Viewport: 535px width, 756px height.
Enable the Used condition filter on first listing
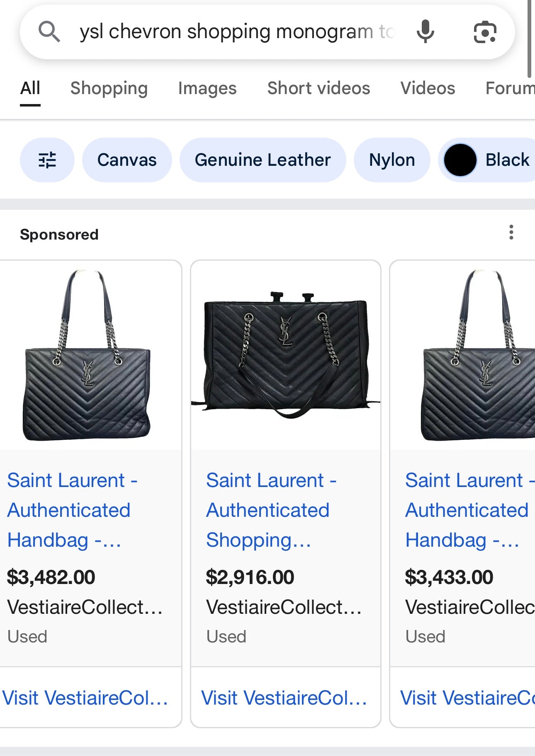(27, 636)
